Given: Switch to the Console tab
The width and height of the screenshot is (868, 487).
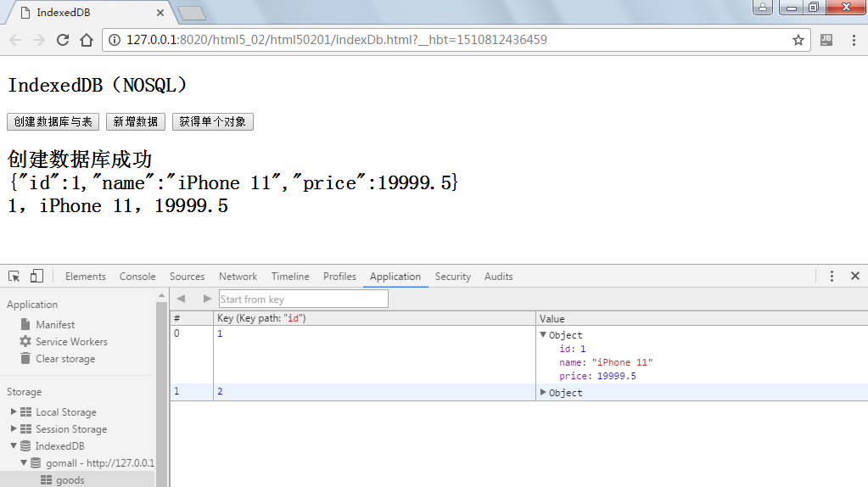Looking at the screenshot, I should (137, 276).
